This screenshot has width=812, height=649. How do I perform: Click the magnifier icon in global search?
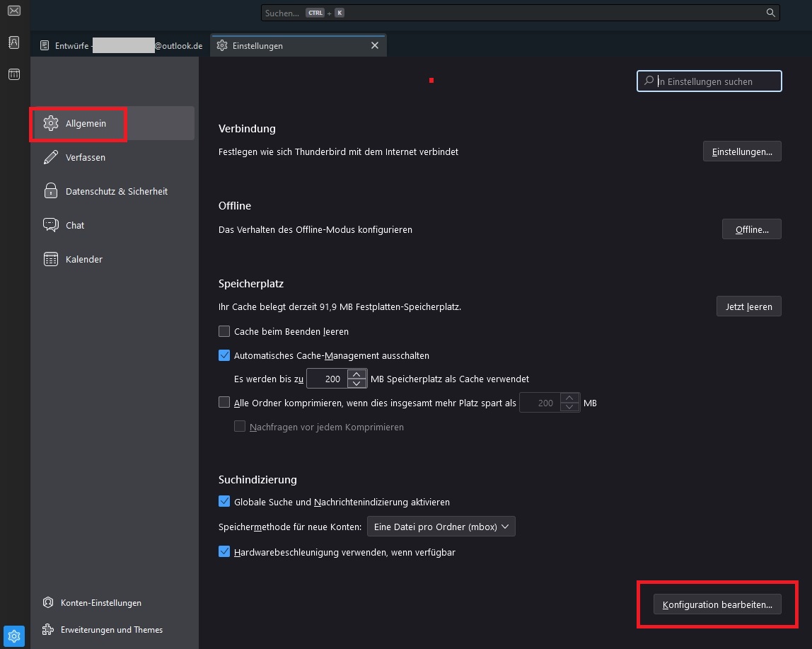click(x=770, y=13)
